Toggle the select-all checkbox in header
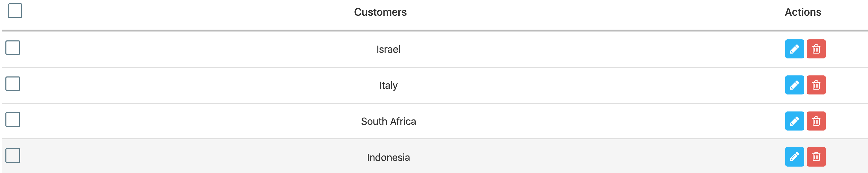868x173 pixels. [x=15, y=11]
